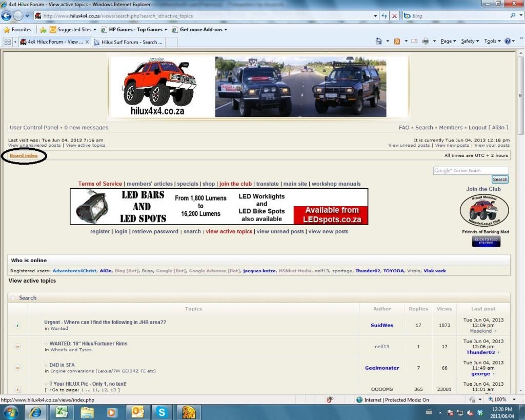Switch to Hilux Surf Forum tab

(129, 42)
